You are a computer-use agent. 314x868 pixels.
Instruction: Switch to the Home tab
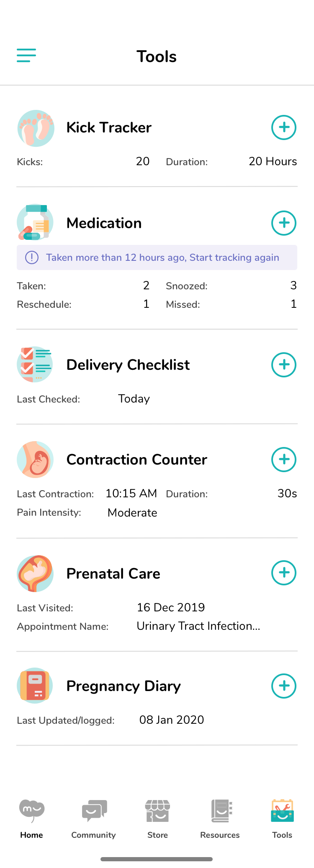click(x=31, y=819)
